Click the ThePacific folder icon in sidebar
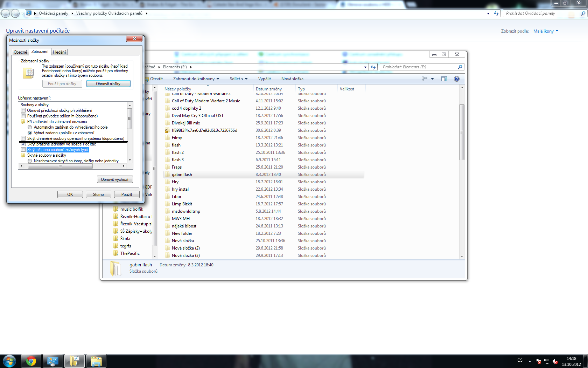 click(116, 253)
